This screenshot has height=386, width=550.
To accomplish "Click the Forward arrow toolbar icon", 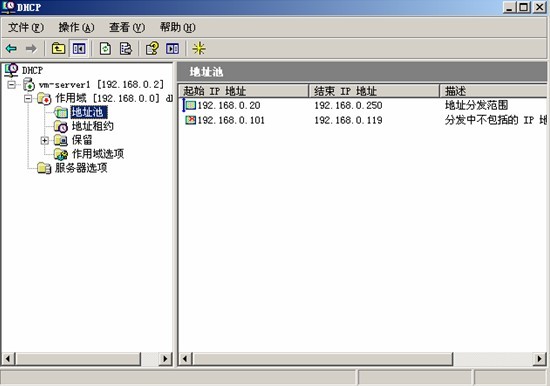I will coord(31,48).
